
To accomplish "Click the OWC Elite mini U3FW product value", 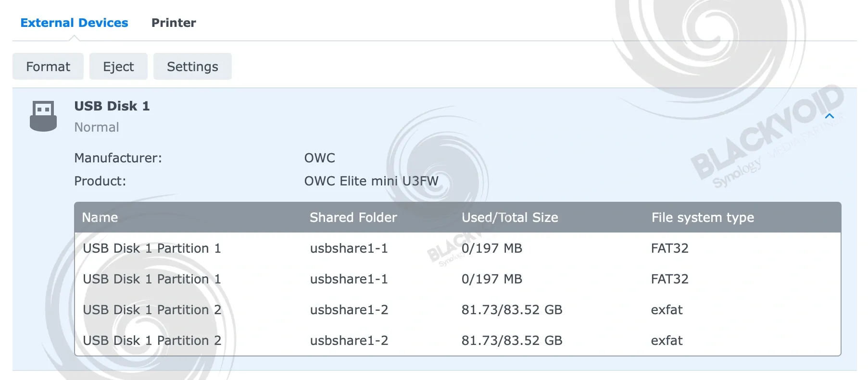I will 371,181.
